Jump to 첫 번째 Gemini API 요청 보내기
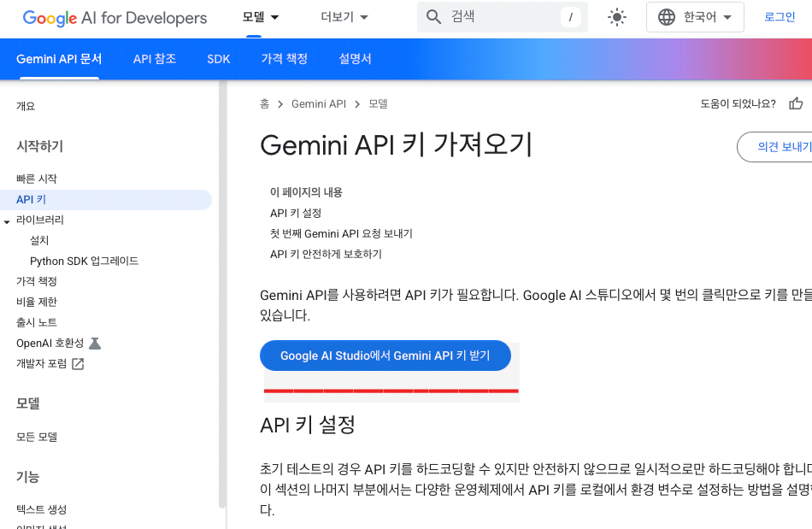 coord(341,233)
